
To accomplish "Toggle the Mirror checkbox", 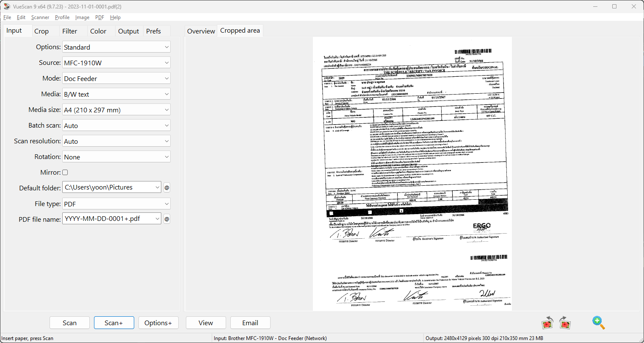I will [x=65, y=173].
